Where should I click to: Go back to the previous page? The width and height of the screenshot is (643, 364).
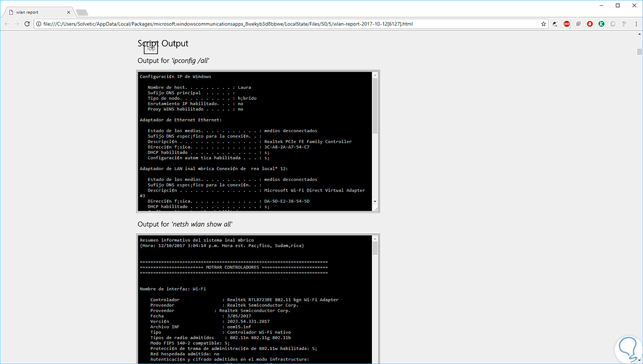coord(7,24)
